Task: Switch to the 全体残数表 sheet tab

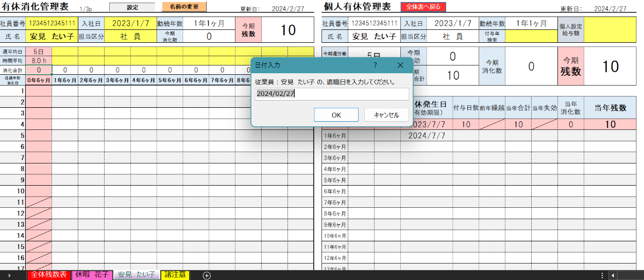Action: point(49,275)
